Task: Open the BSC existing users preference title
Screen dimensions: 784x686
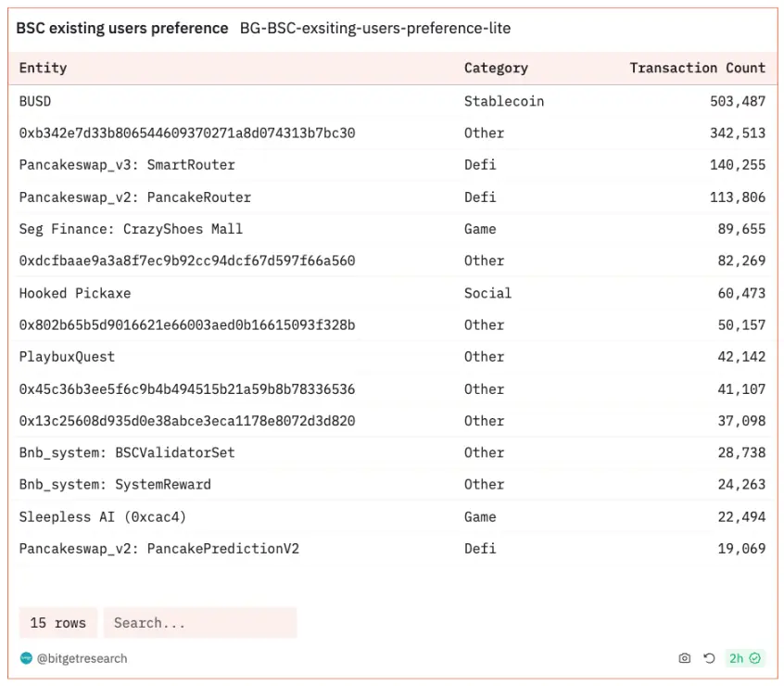Action: click(121, 28)
